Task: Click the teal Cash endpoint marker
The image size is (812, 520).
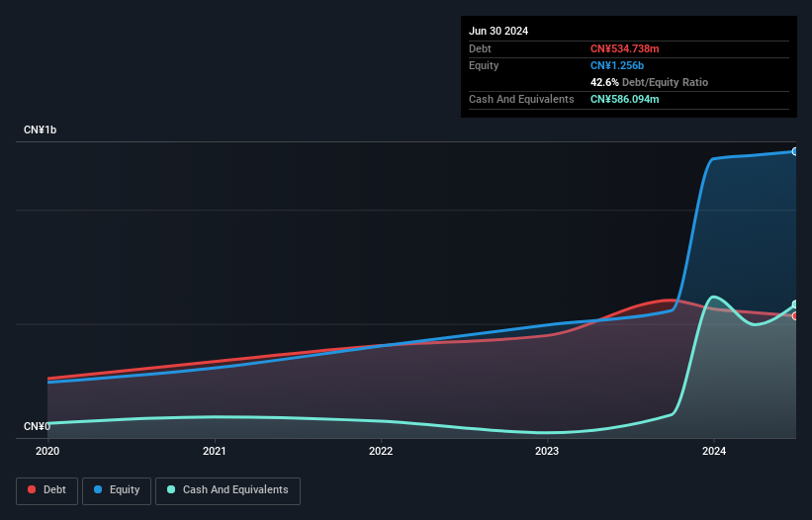Action: 795,304
